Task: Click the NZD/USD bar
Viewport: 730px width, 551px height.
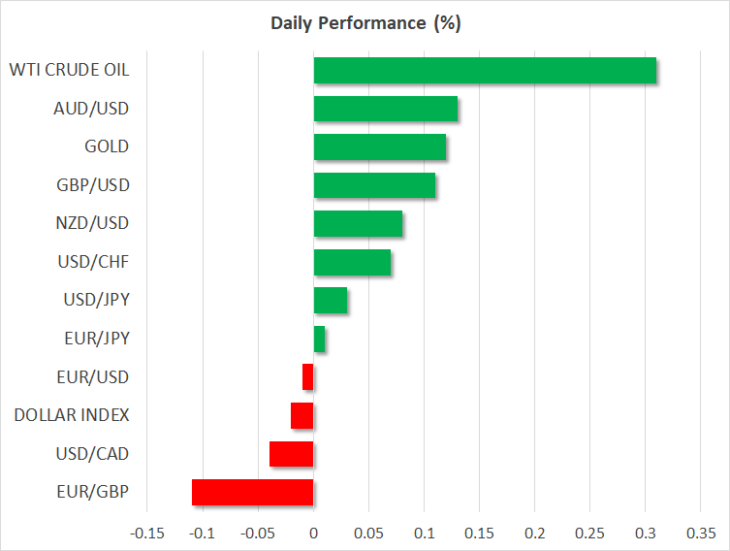Action: [x=358, y=223]
